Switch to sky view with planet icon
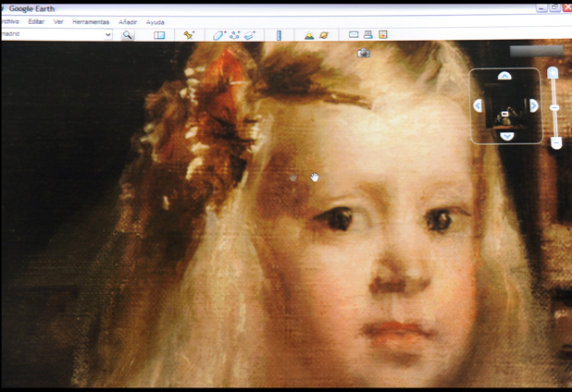Screen dimensions: 572x392 click(324, 35)
